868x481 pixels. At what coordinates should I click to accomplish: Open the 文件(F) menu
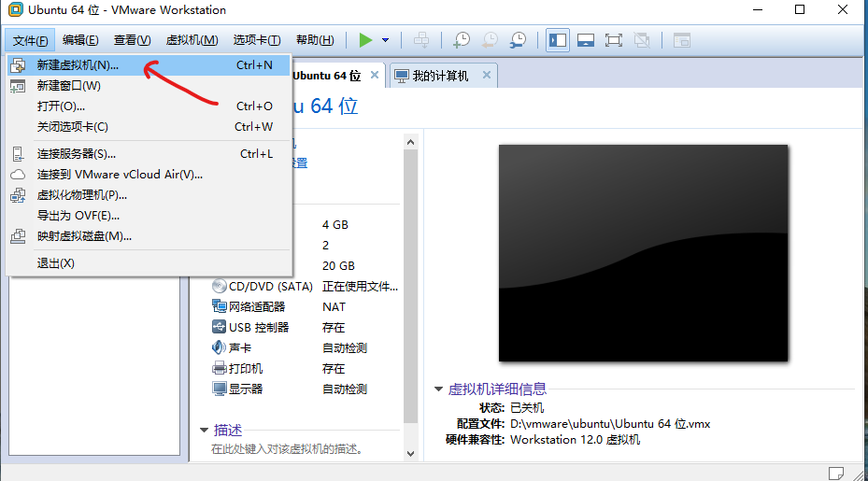[31, 40]
